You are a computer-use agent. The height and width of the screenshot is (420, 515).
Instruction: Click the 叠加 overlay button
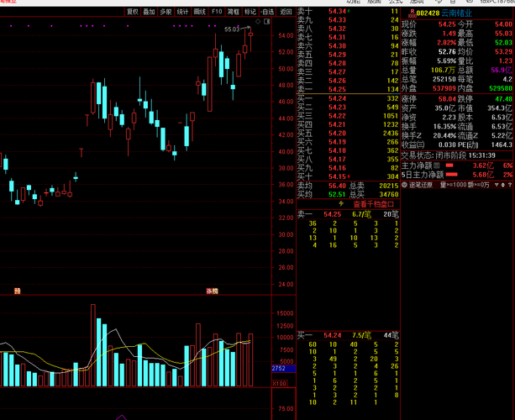pyautogui.click(x=149, y=12)
